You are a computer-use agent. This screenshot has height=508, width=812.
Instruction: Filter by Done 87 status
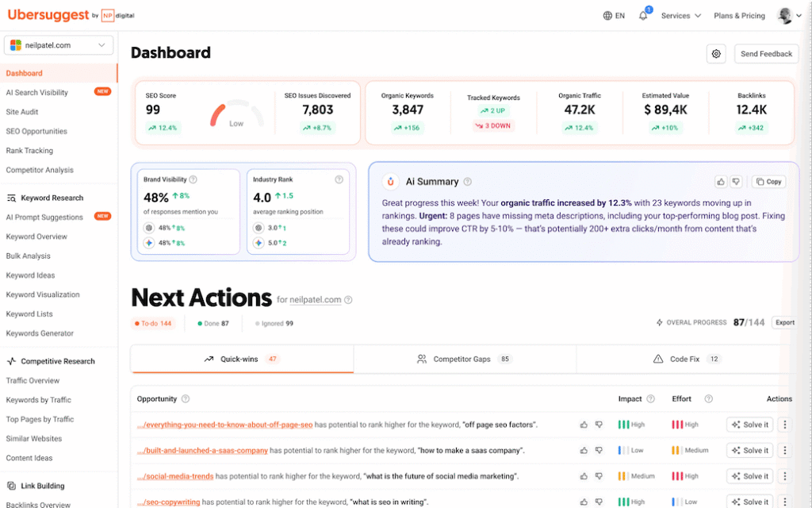point(213,324)
